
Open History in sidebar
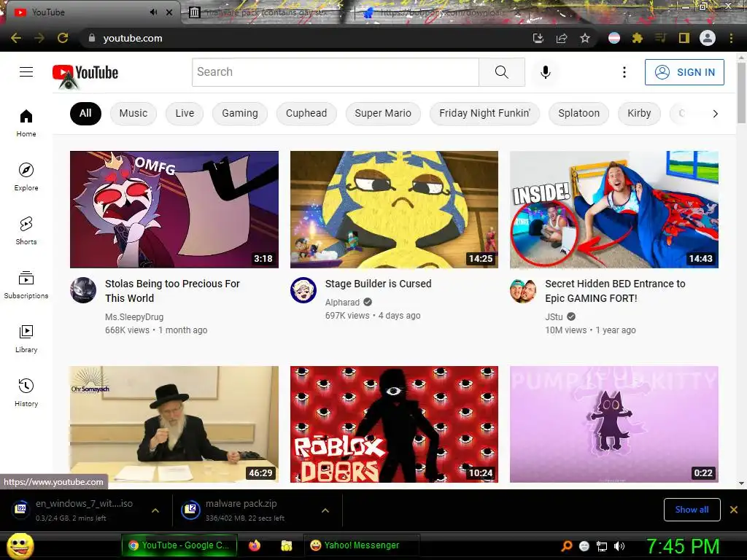pos(26,392)
